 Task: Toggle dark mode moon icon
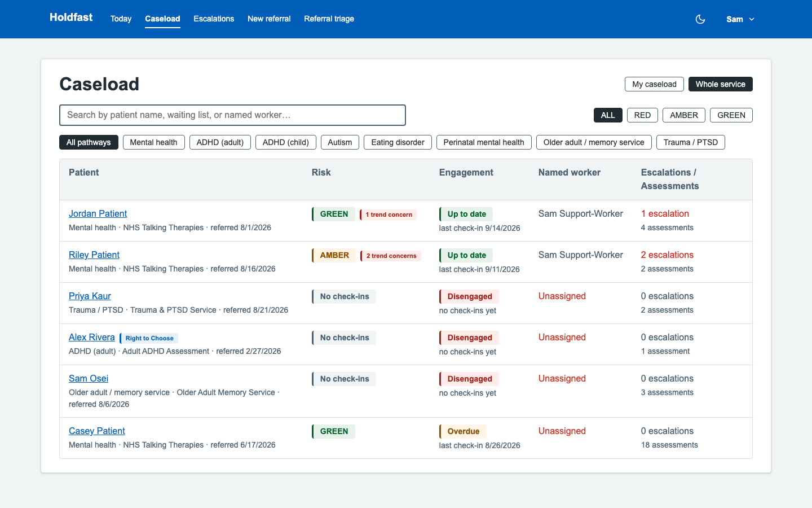[700, 19]
